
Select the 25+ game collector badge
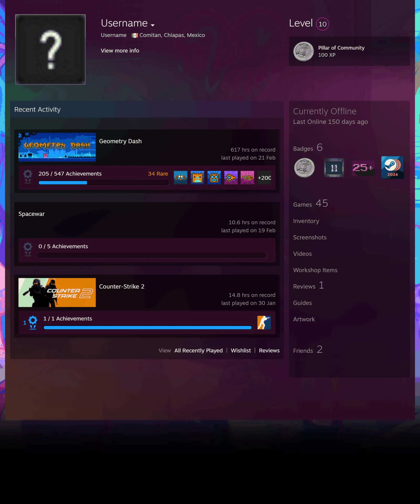(x=363, y=168)
